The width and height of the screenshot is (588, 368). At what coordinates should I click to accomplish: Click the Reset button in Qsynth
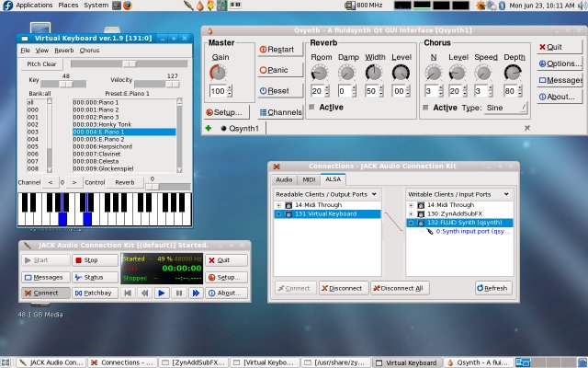point(280,90)
